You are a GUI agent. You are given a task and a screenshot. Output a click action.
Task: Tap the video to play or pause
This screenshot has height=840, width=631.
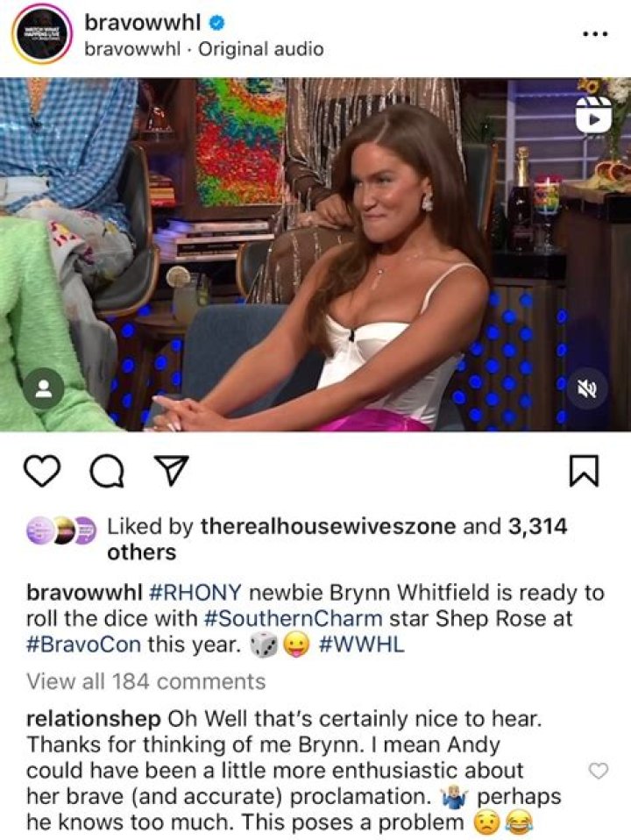tap(315, 254)
